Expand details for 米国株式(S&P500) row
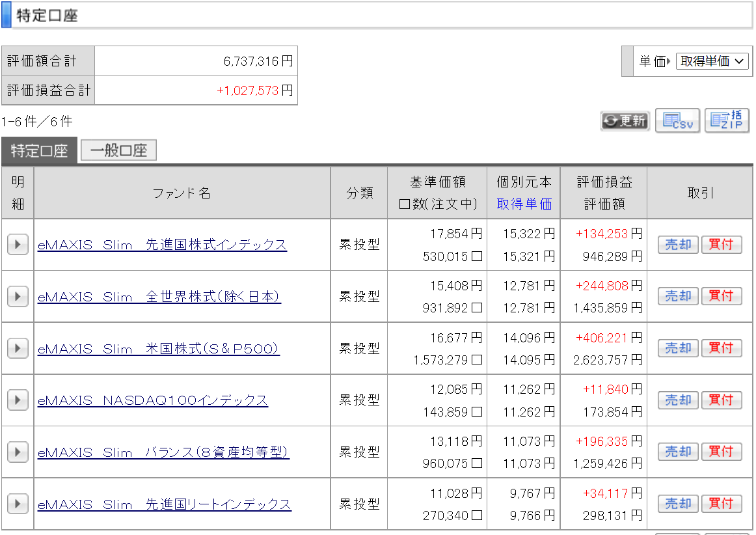 click(18, 348)
